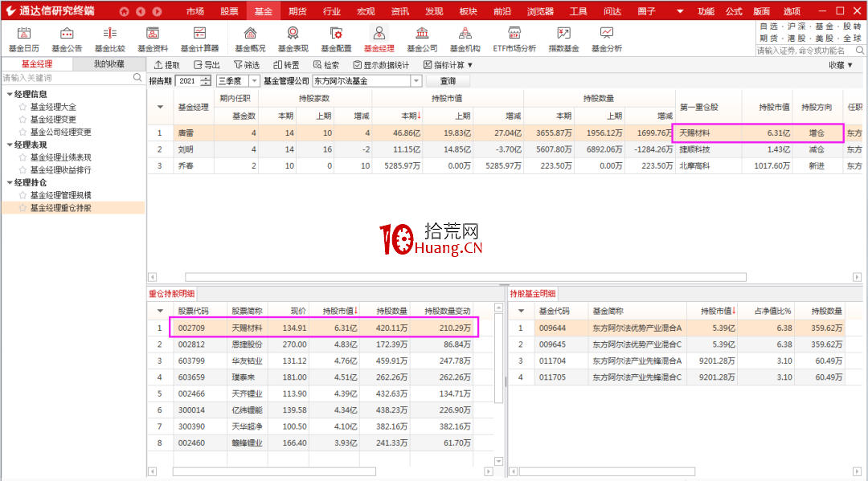Open the 公式 menu button
Viewport: 868px width, 481px height.
click(x=734, y=11)
